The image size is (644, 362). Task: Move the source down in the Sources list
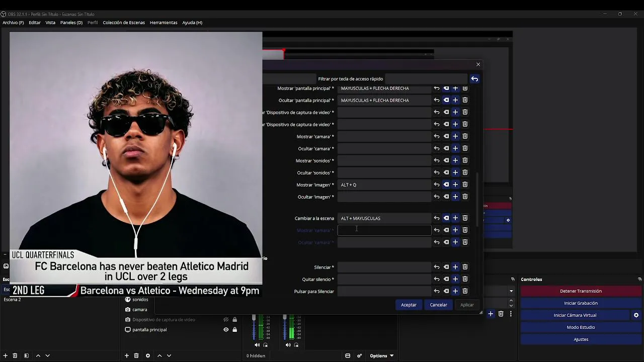tap(169, 355)
